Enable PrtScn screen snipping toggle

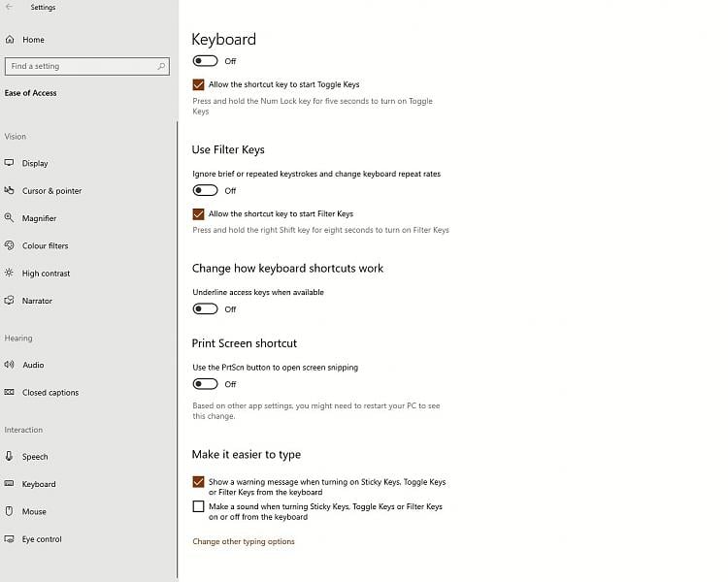point(205,384)
